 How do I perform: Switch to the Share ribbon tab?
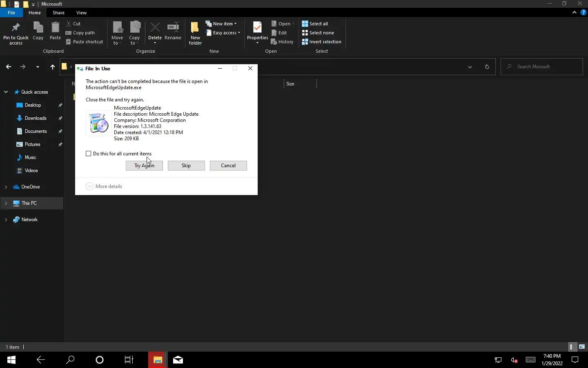(x=58, y=13)
